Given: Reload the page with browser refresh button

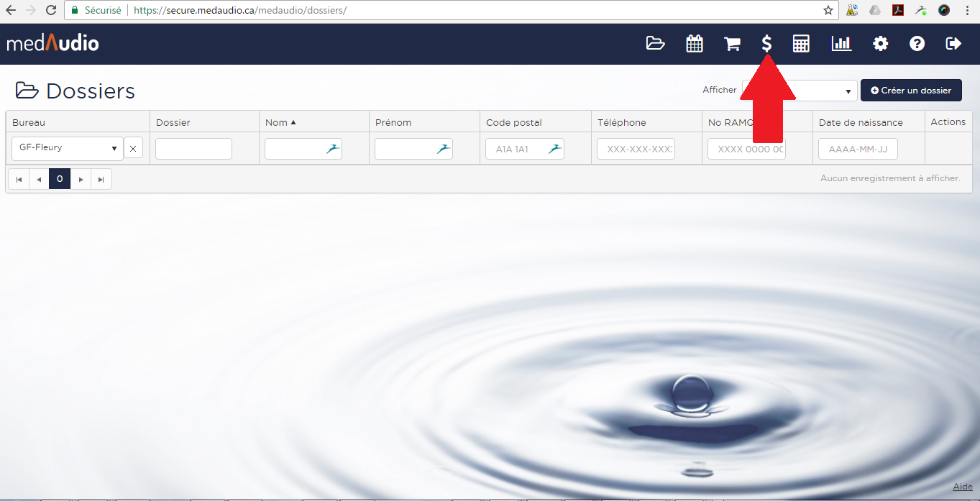Looking at the screenshot, I should pos(51,10).
